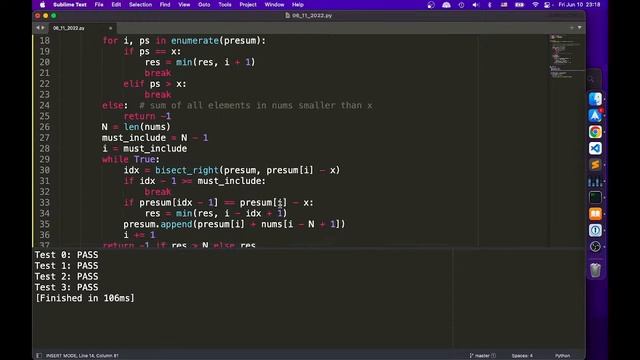This screenshot has height=360, width=640.
Task: Click line number 29 in gutter
Action: (x=44, y=159)
